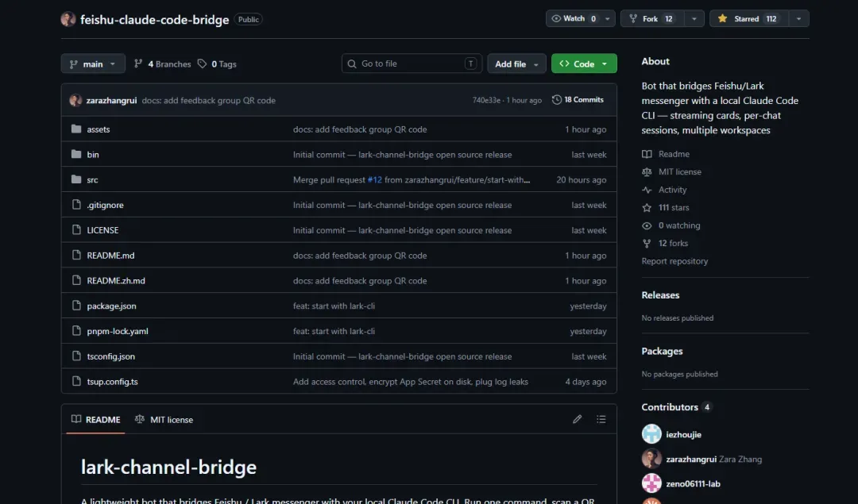Fork the repository

652,18
